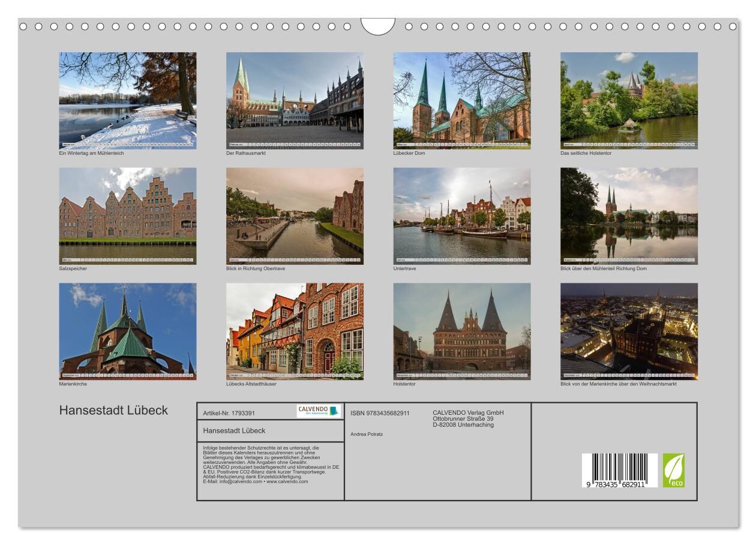Image resolution: width=756 pixels, height=545 pixels.
Task: Click the info@calvendo.com email line
Action: click(256, 481)
